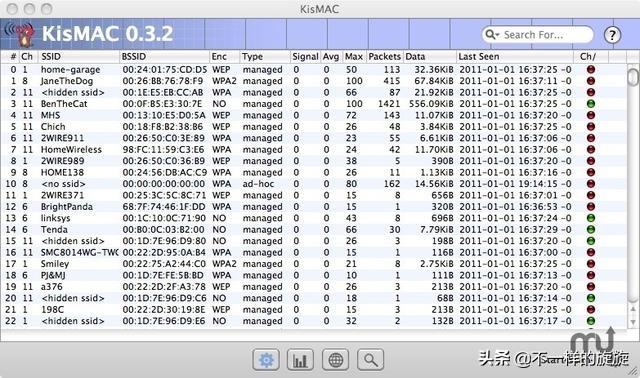
Task: Sort by Packets column header
Action: (384, 56)
